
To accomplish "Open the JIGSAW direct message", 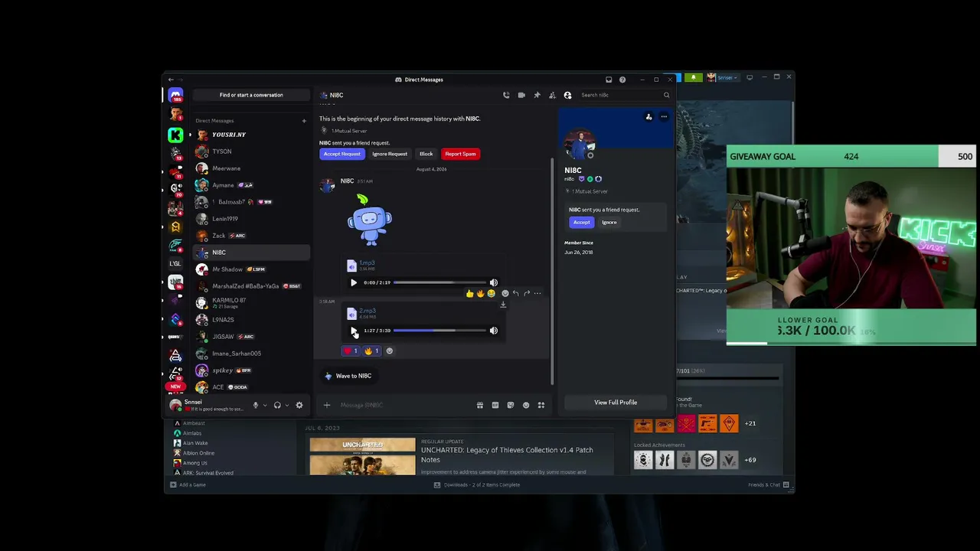I will pyautogui.click(x=251, y=337).
